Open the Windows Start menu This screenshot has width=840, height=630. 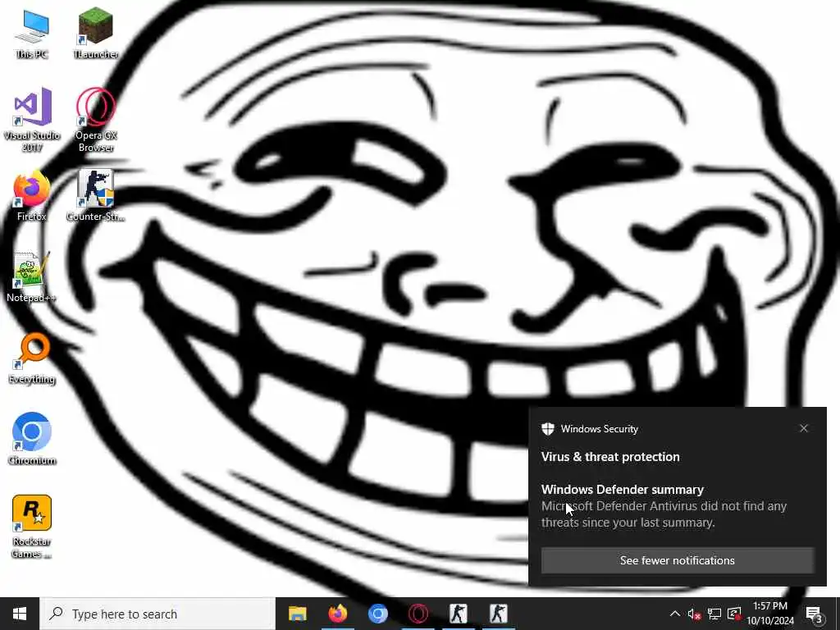click(x=20, y=614)
